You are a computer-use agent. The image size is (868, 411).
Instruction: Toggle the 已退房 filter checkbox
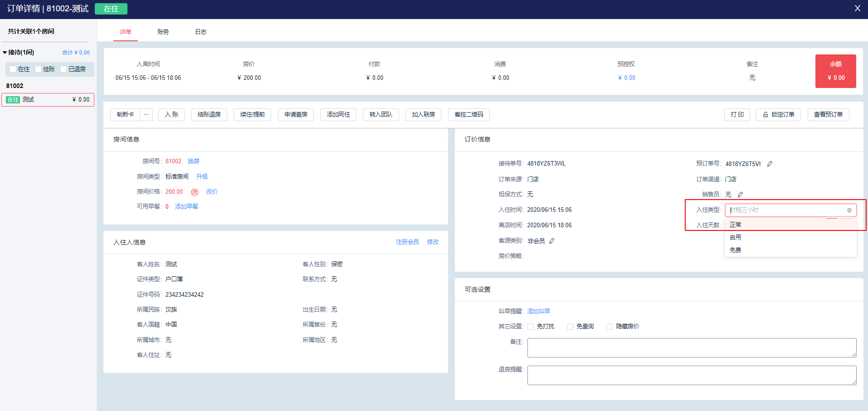[64, 69]
